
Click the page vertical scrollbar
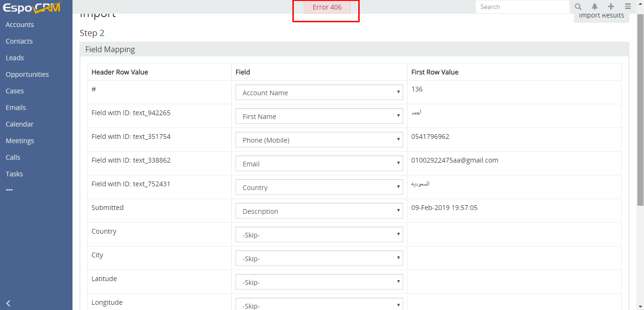pyautogui.click(x=640, y=109)
